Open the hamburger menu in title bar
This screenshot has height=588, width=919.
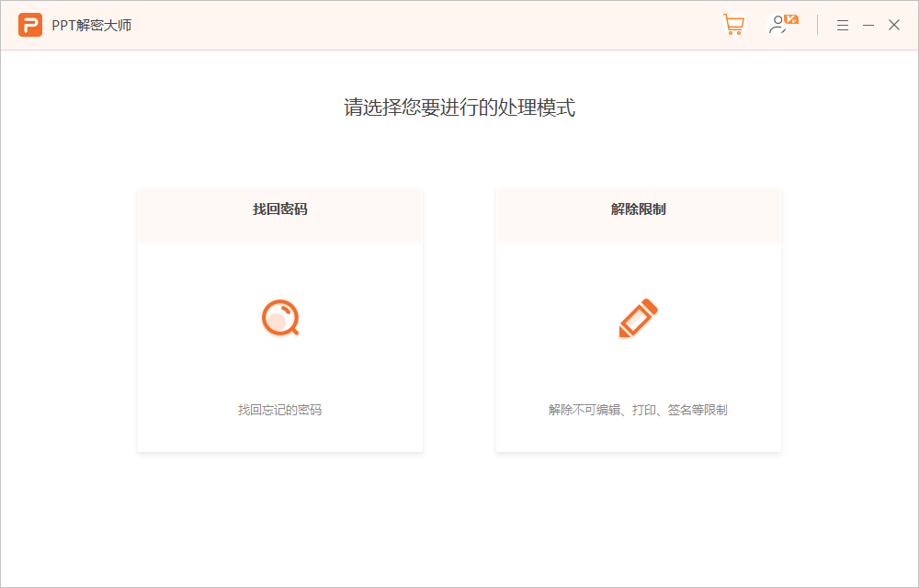[x=842, y=25]
